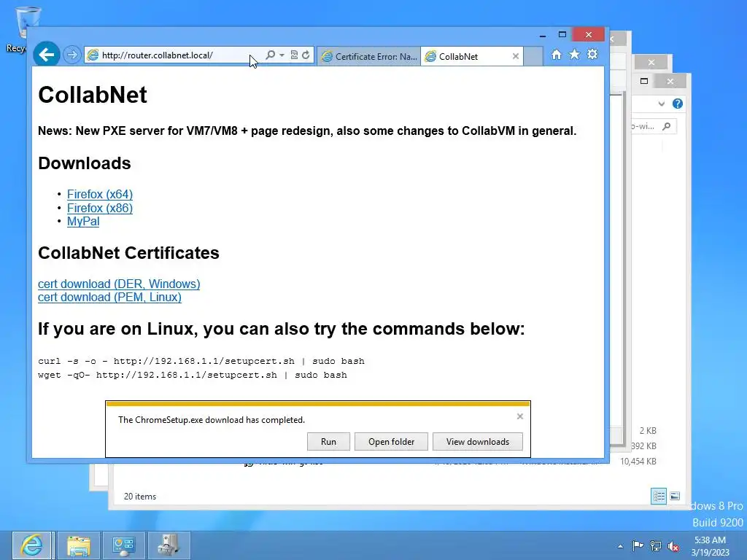Image resolution: width=747 pixels, height=560 pixels.
Task: Click the URL field router.collabnet.local
Action: point(174,55)
